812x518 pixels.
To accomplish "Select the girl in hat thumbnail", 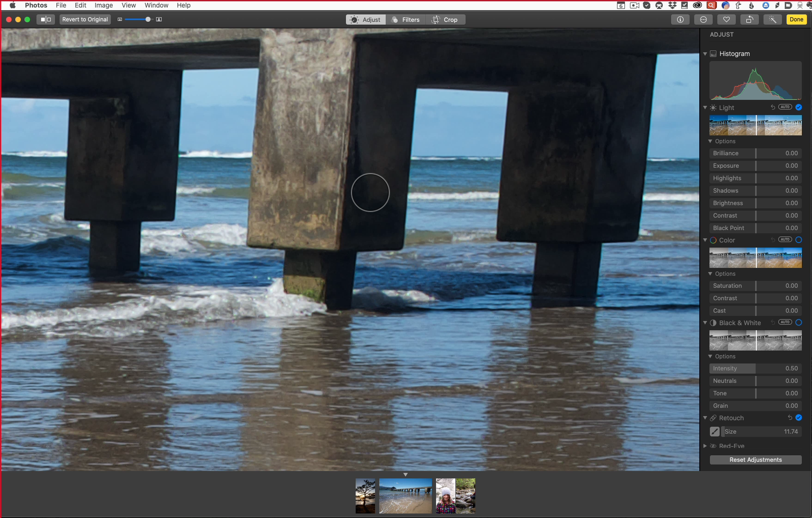I will [x=446, y=496].
